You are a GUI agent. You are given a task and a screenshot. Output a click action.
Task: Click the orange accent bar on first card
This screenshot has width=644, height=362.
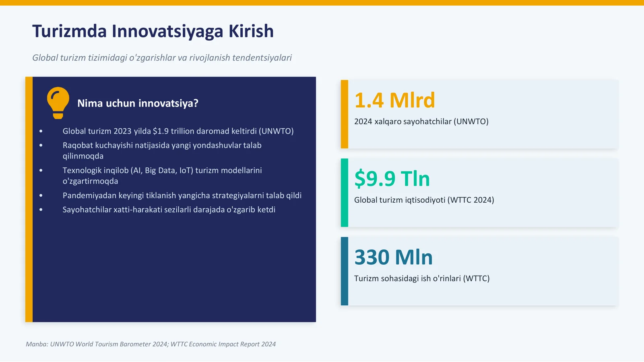pyautogui.click(x=345, y=114)
